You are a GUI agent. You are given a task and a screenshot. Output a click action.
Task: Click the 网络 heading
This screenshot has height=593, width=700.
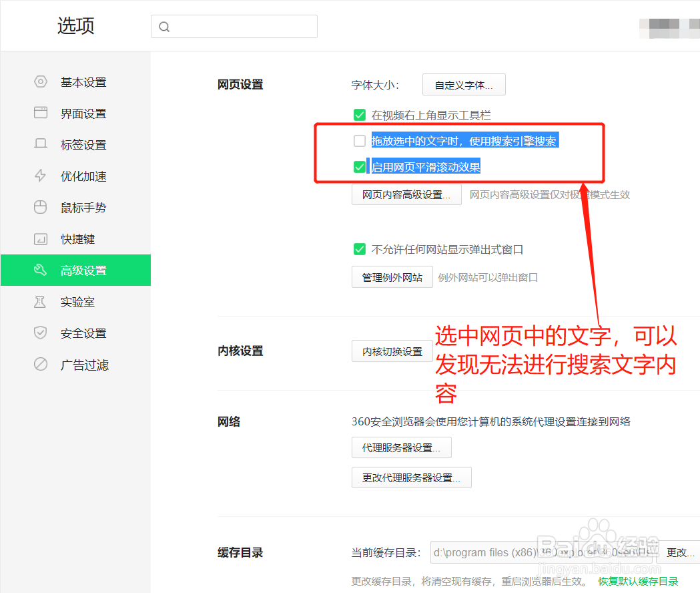click(x=229, y=421)
